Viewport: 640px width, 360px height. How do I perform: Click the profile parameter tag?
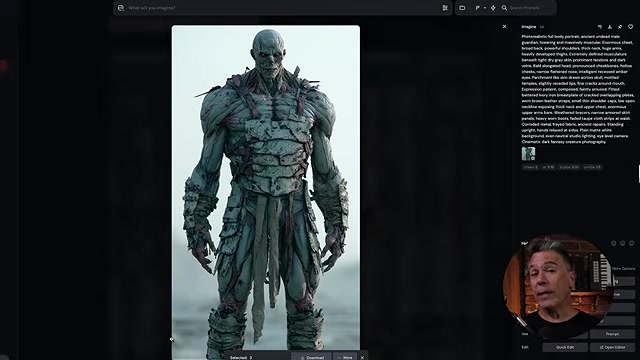pos(592,167)
